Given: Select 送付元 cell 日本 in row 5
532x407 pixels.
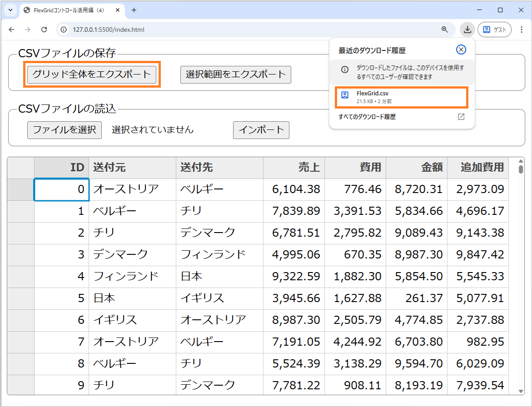Looking at the screenshot, I should click(132, 298).
